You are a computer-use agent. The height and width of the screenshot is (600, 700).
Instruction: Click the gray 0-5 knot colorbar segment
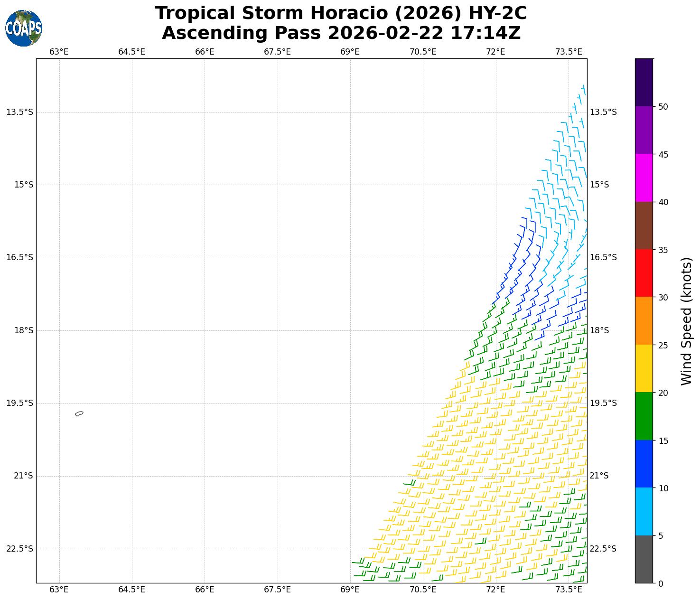pyautogui.click(x=644, y=559)
